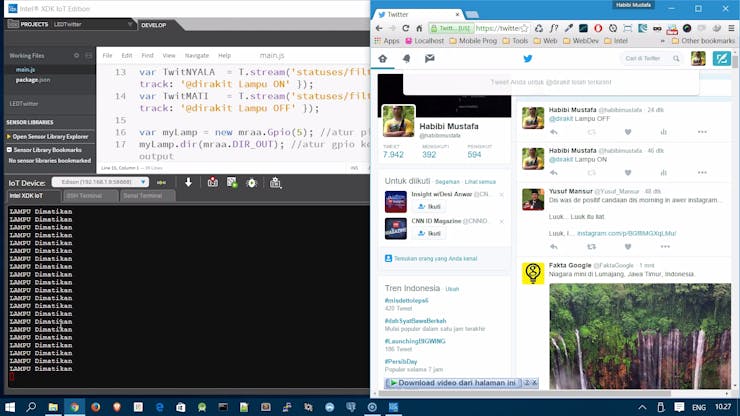
Task: Click the eyedropper extension icon in Chrome
Action: click(569, 28)
